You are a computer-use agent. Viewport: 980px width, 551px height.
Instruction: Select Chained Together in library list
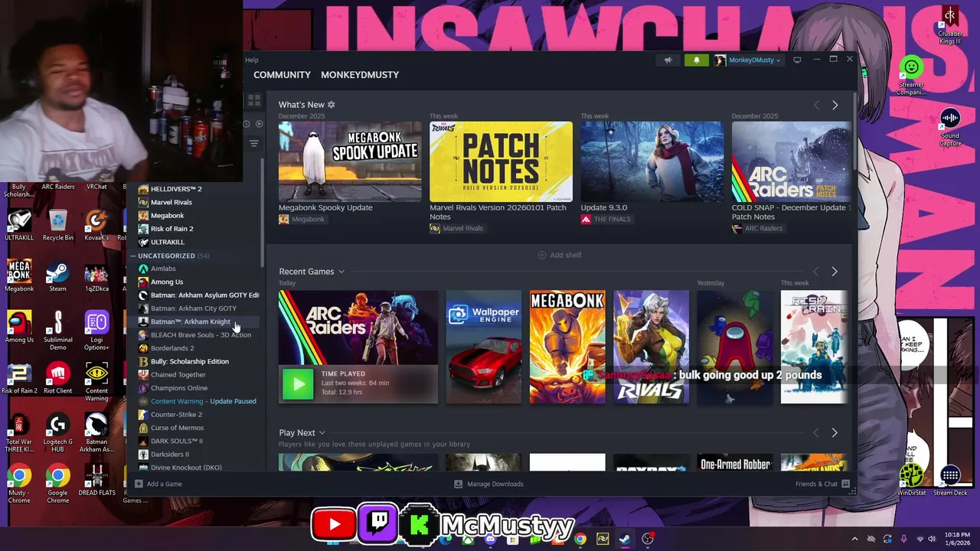pyautogui.click(x=178, y=374)
